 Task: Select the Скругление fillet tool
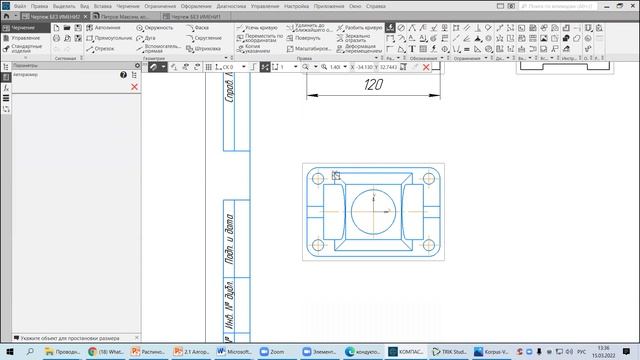[x=204, y=38]
